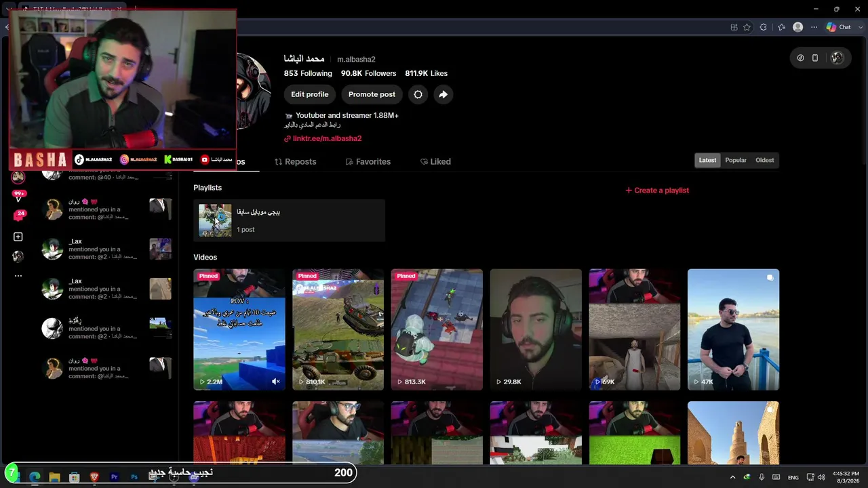View the 853 Following list
The image size is (868, 488).
(x=308, y=73)
